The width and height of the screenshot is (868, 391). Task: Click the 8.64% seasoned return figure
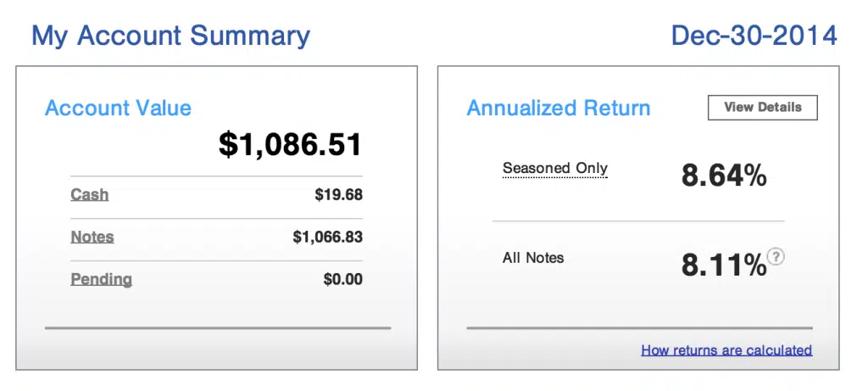724,176
